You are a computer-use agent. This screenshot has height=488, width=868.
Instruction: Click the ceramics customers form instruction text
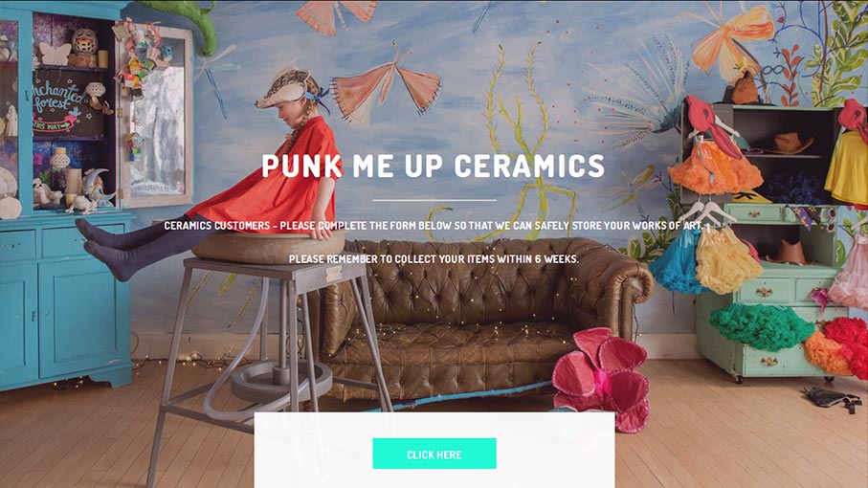(434, 226)
